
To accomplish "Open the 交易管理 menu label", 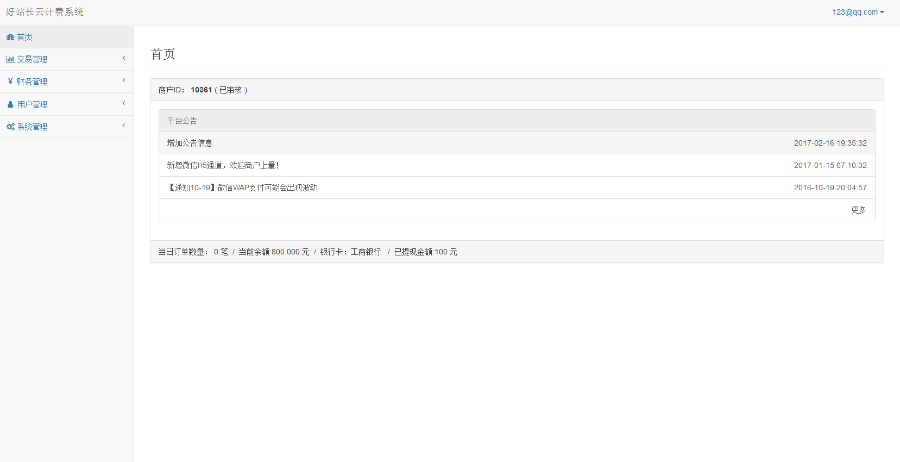I will tap(32, 60).
